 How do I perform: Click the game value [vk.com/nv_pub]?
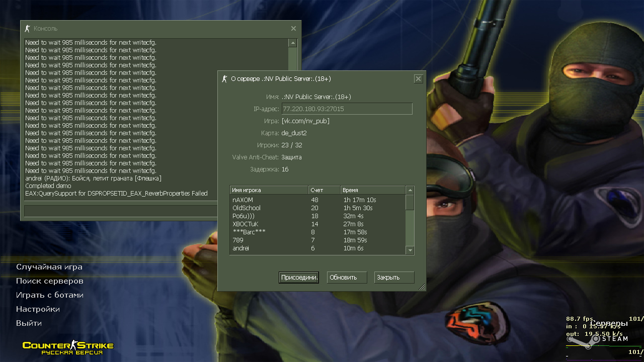[x=306, y=121]
